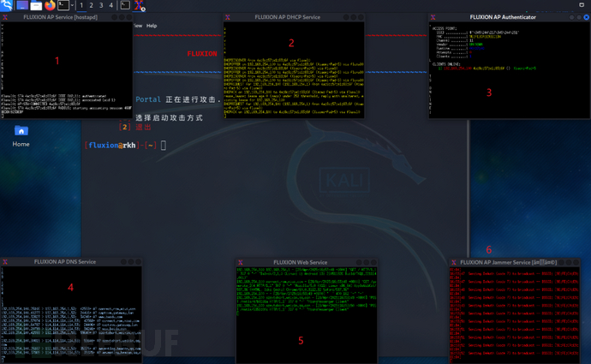This screenshot has width=591, height=364.
Task: Click the '[2] 退出' exit option text
Action: 135,128
